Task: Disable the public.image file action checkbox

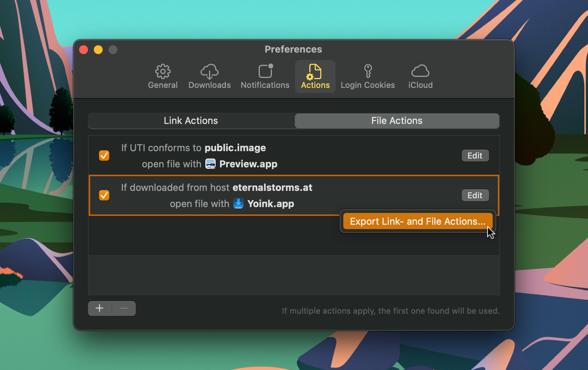Action: click(x=104, y=156)
